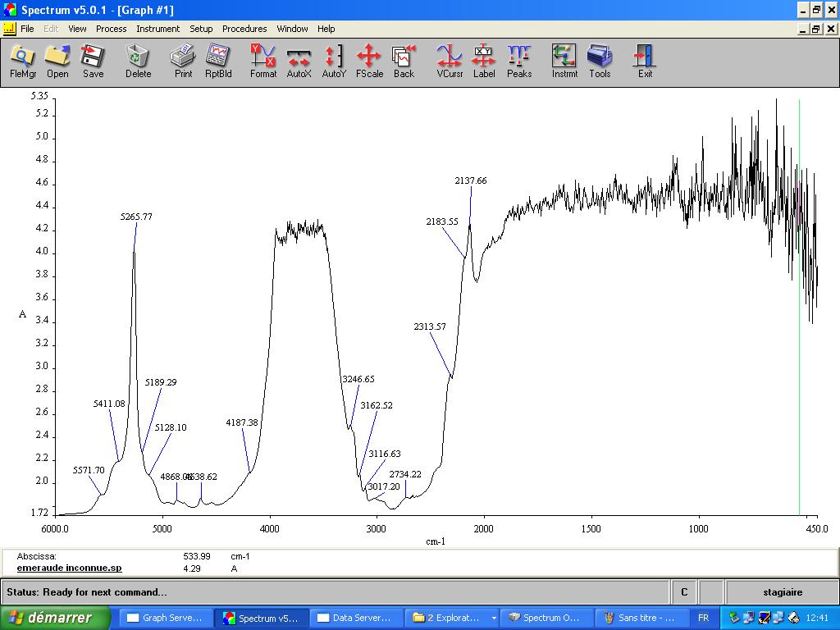Expand the 2 Explorat taskbar group arrow

point(494,618)
